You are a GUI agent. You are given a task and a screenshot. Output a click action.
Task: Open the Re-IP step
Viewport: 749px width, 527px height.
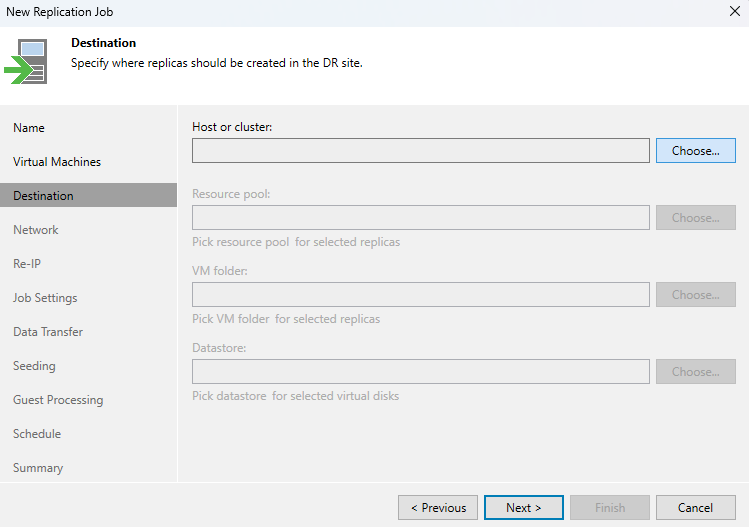tap(27, 264)
